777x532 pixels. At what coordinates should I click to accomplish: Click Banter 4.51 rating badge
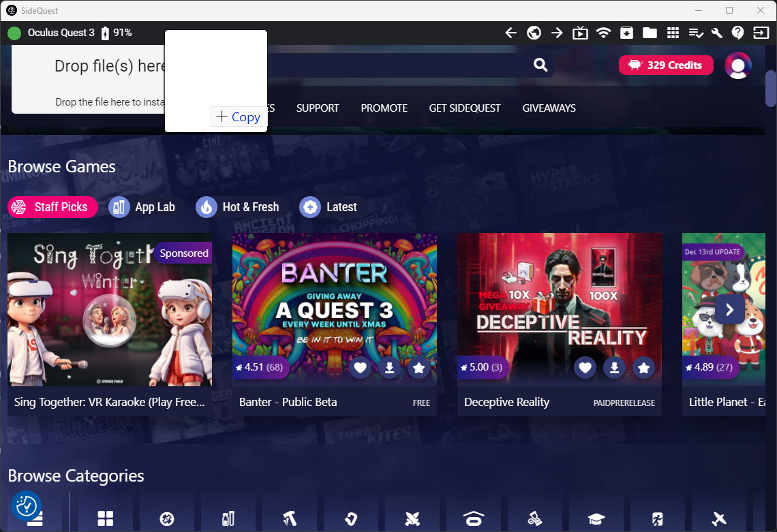pyautogui.click(x=260, y=367)
